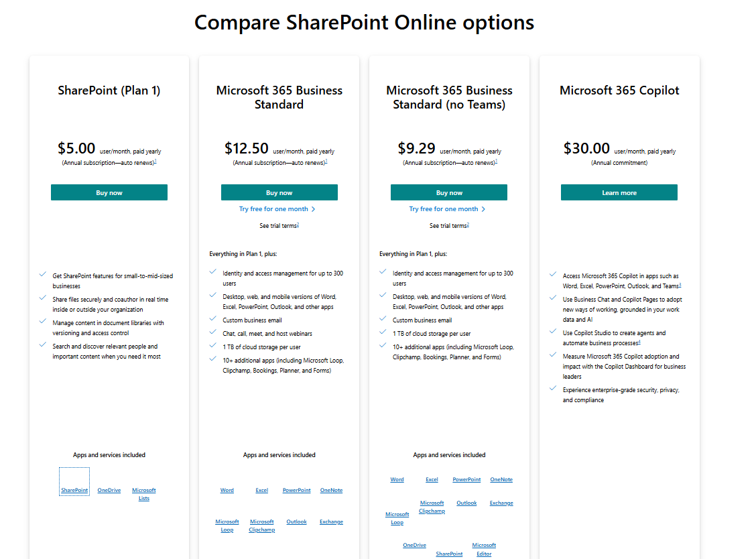The height and width of the screenshot is (559, 756).
Task: Open the See trial terms link
Action: pyautogui.click(x=279, y=225)
